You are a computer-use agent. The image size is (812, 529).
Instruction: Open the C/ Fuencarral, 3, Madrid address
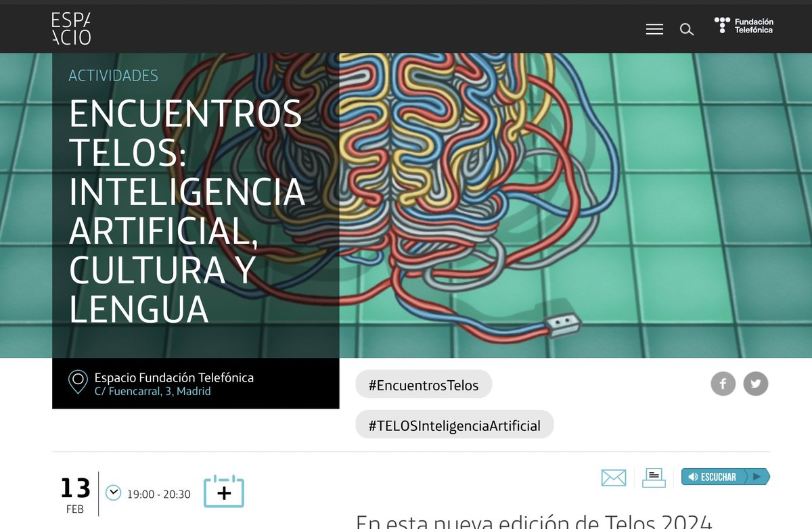point(152,391)
